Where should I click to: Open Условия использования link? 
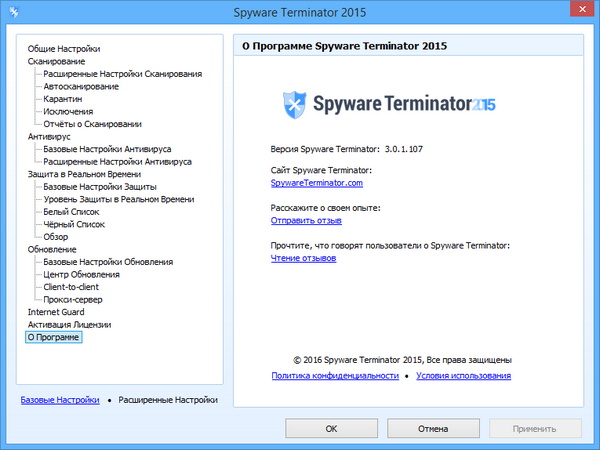point(463,376)
